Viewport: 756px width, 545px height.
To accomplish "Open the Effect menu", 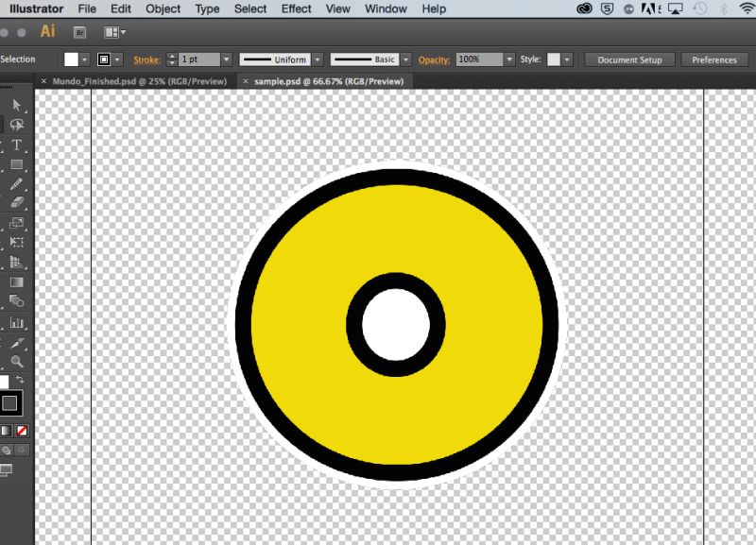I will point(296,9).
